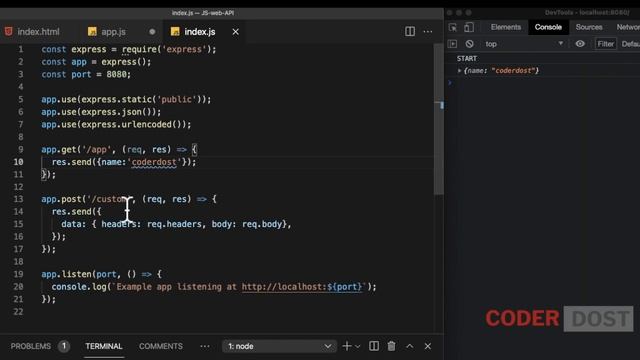The image size is (640, 360).
Task: Show more panel tabs via ellipsis
Action: click(x=205, y=346)
